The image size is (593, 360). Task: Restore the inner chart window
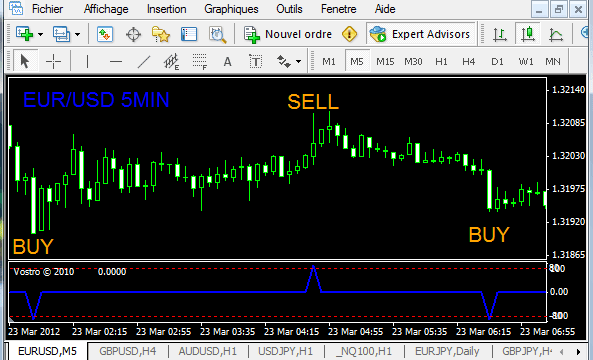pos(559,9)
